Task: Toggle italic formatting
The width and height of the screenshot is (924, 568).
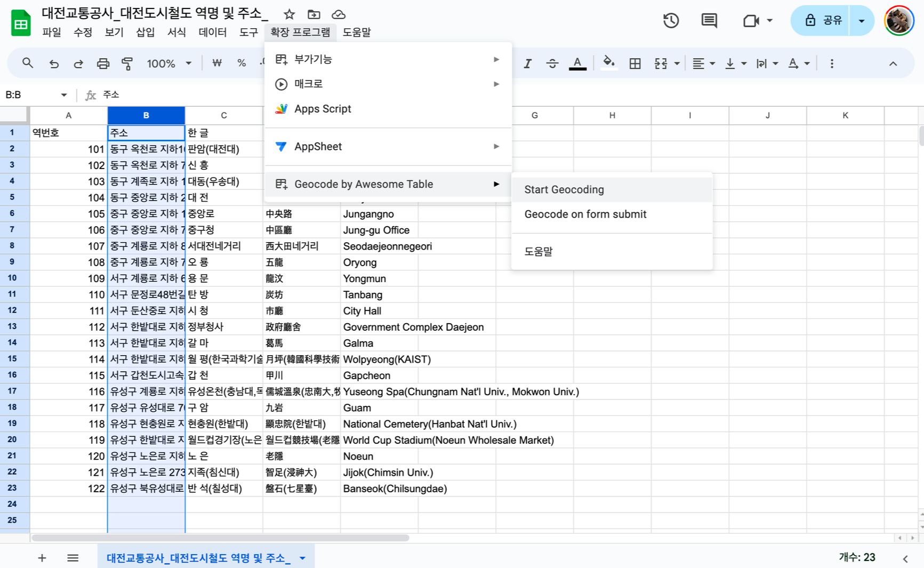Action: [527, 63]
